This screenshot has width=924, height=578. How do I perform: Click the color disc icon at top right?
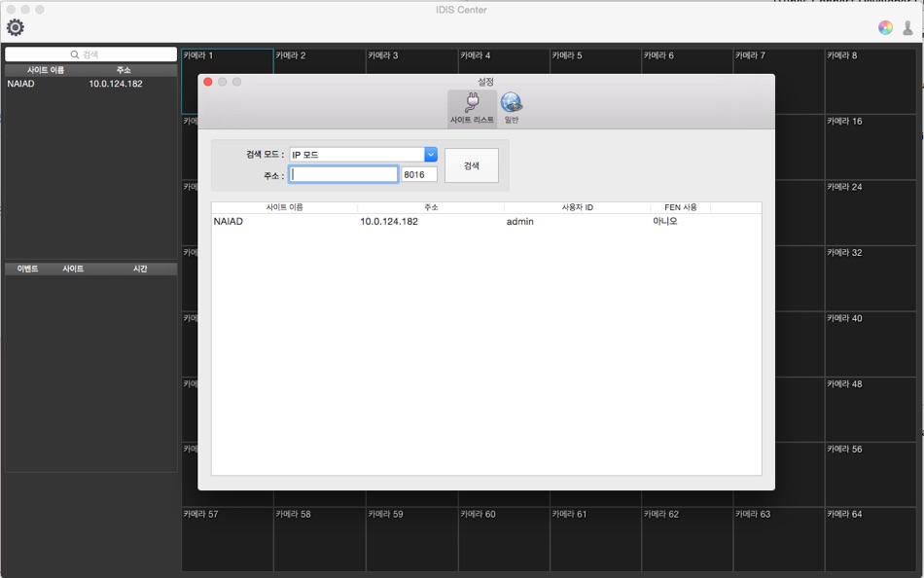click(x=885, y=27)
